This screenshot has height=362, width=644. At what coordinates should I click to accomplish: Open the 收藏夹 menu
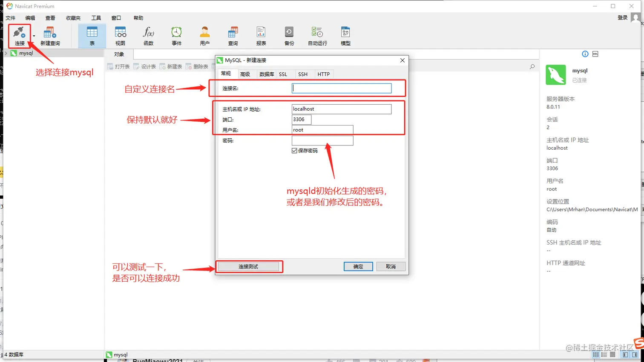(73, 18)
